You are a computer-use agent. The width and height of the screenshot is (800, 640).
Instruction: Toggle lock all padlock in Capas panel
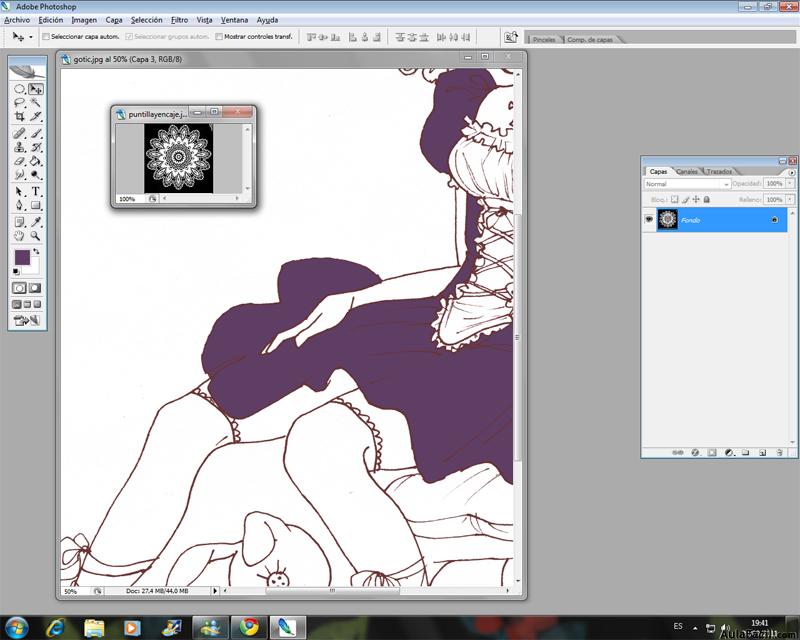click(x=707, y=200)
